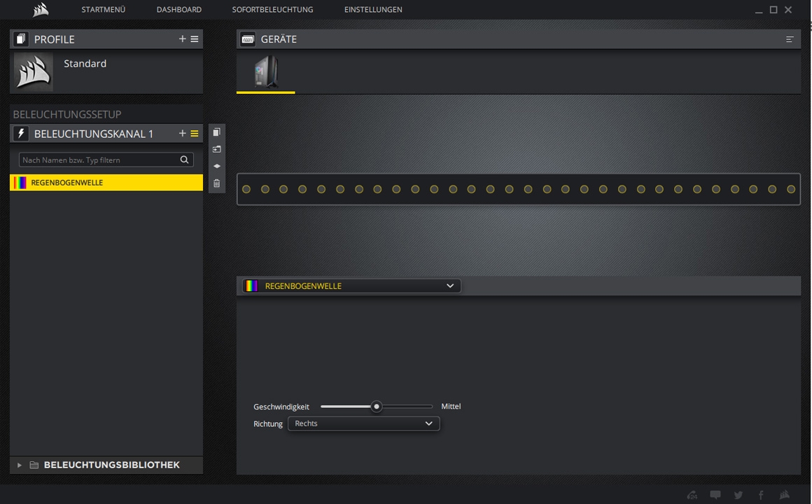Copy the lighting effect via copy icon
The image size is (812, 504).
tap(217, 132)
